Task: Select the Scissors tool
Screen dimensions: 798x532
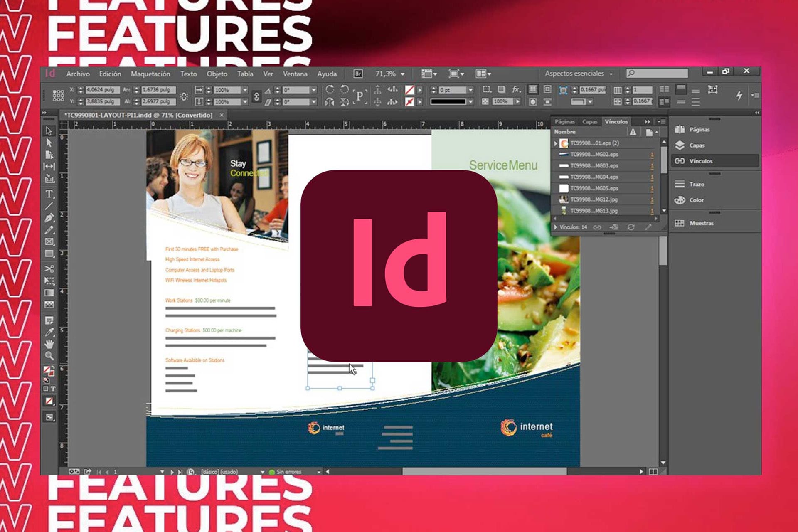Action: pos(49,269)
